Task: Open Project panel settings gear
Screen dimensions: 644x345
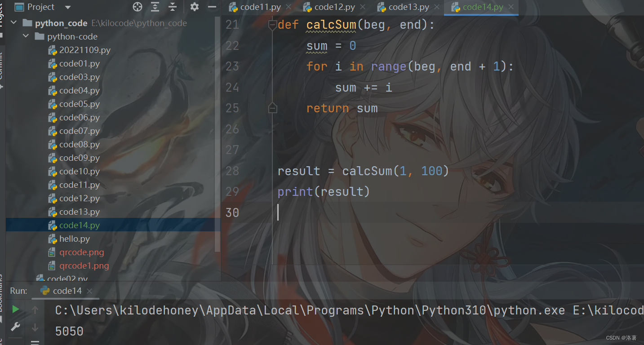Action: point(195,7)
